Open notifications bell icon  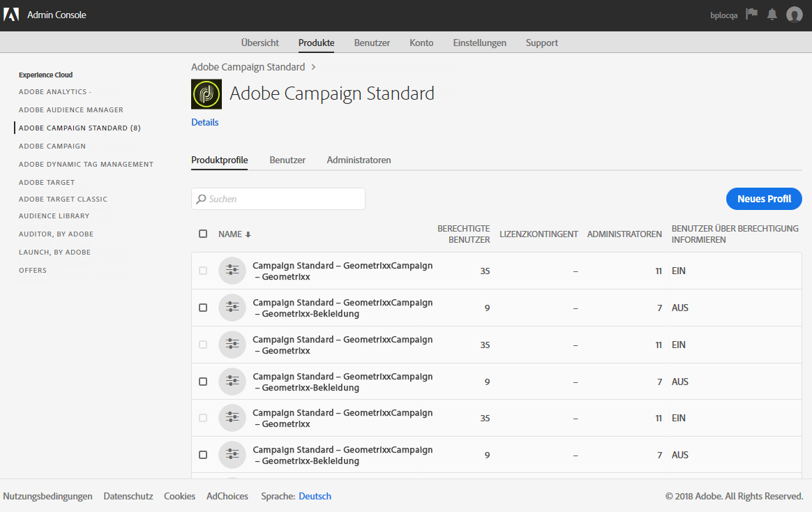click(772, 14)
